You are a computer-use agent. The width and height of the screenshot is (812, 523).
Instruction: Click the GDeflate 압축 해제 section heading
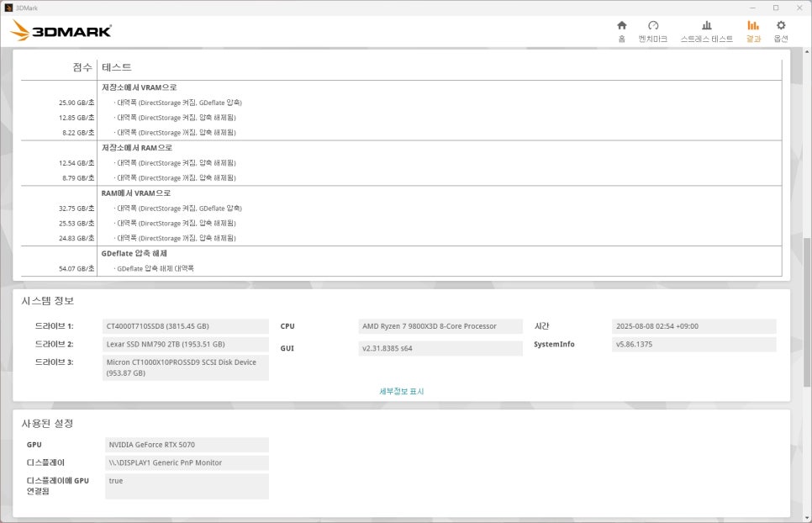[x=134, y=254]
